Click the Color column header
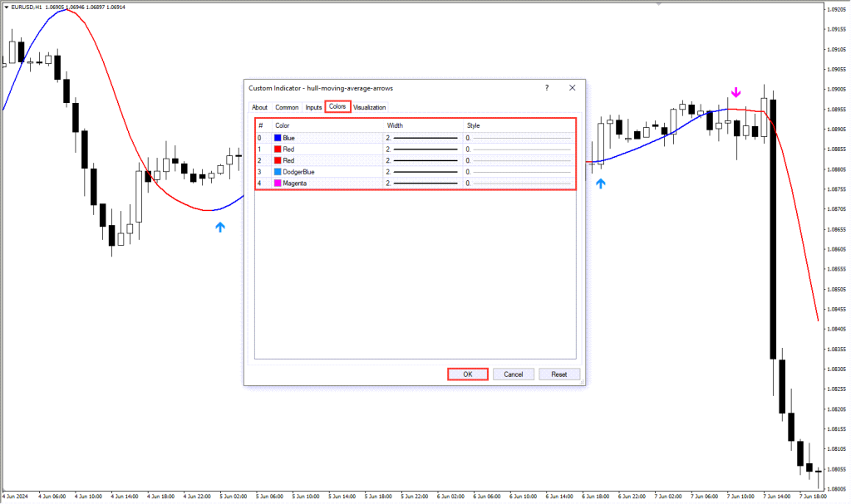 click(x=283, y=125)
